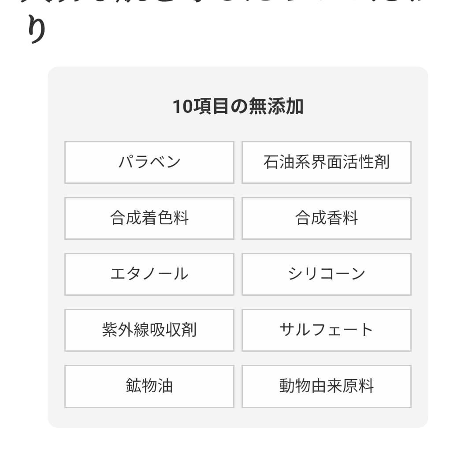Click the の character in the card heading

pos(238,107)
